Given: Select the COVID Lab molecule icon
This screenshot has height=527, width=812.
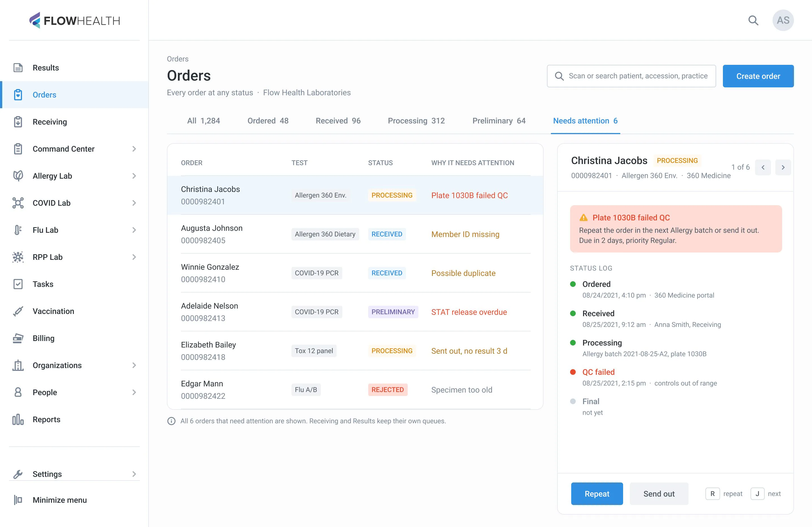Looking at the screenshot, I should pyautogui.click(x=18, y=203).
